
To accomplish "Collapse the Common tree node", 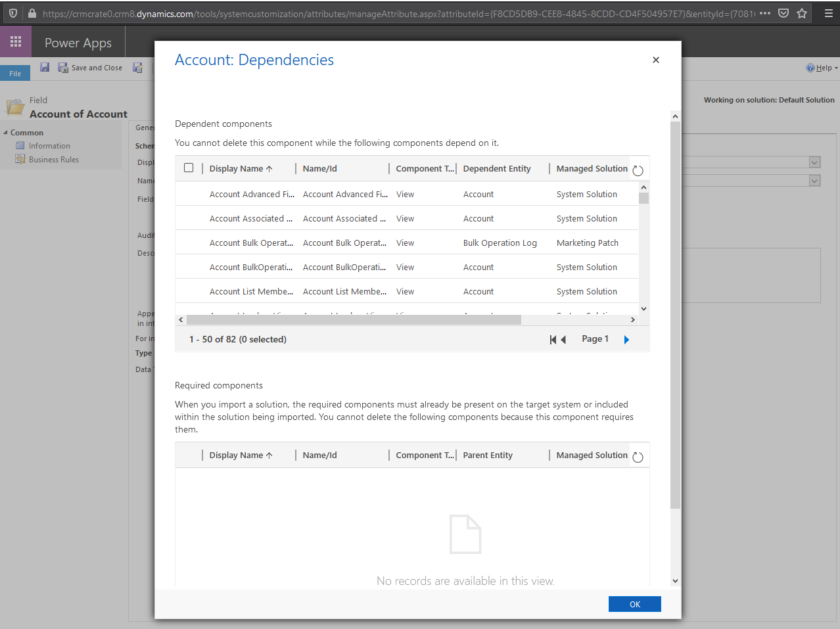I will pyautogui.click(x=7, y=132).
